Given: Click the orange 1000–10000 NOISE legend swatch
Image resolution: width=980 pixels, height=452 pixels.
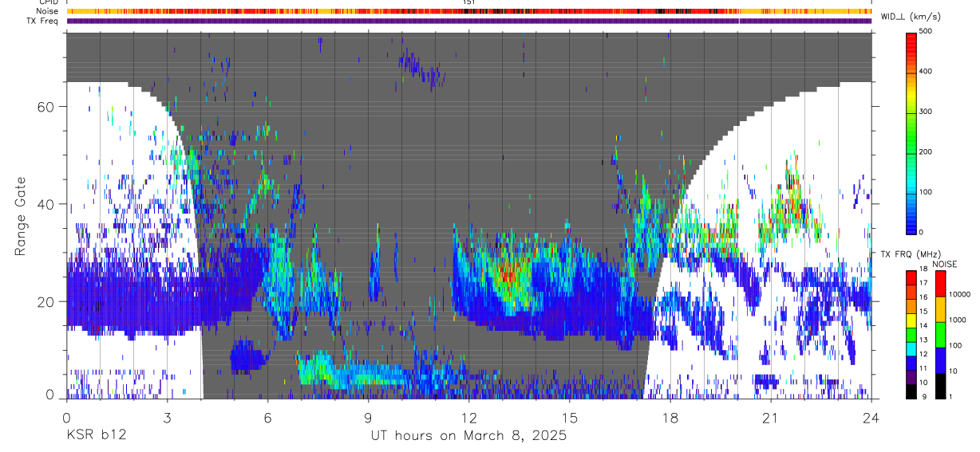Looking at the screenshot, I should point(940,309).
